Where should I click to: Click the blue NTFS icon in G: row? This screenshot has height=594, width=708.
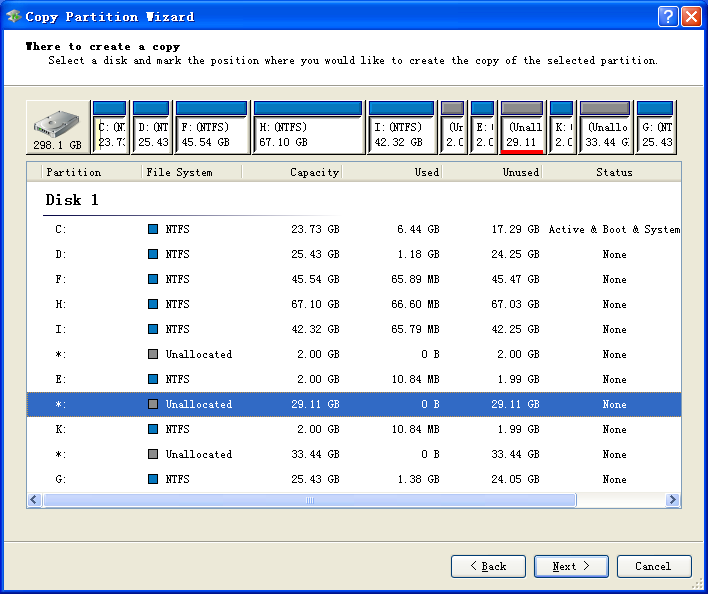[153, 479]
